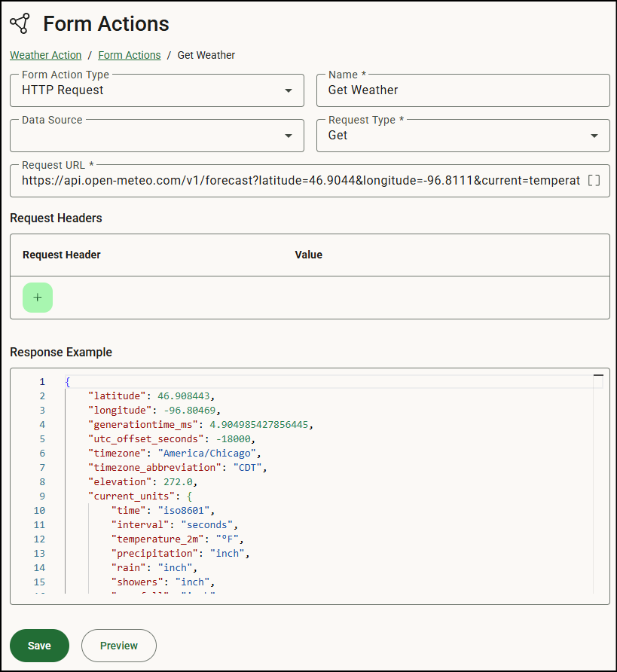Click the "temperature_2m": "°F" line
The width and height of the screenshot is (617, 672).
177,539
